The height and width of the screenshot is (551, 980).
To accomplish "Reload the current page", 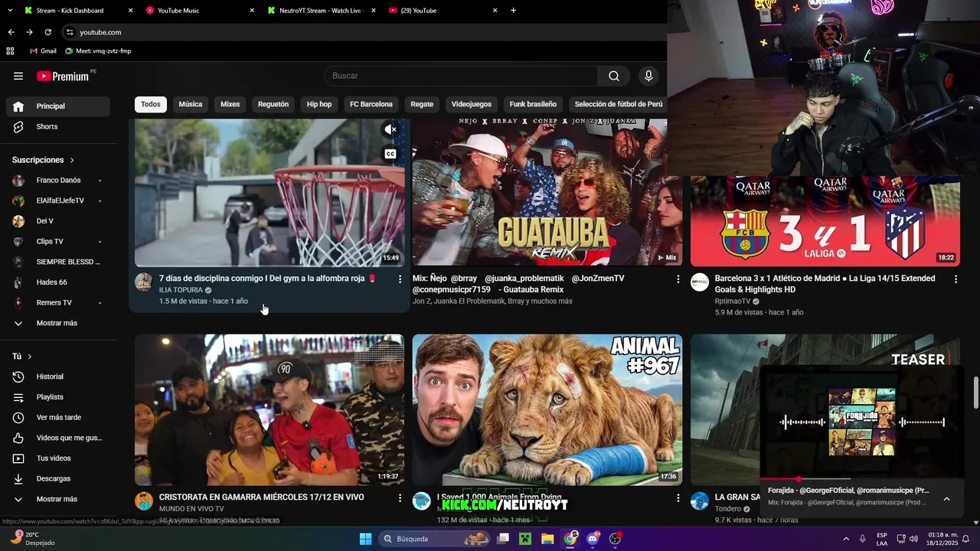I will point(47,32).
